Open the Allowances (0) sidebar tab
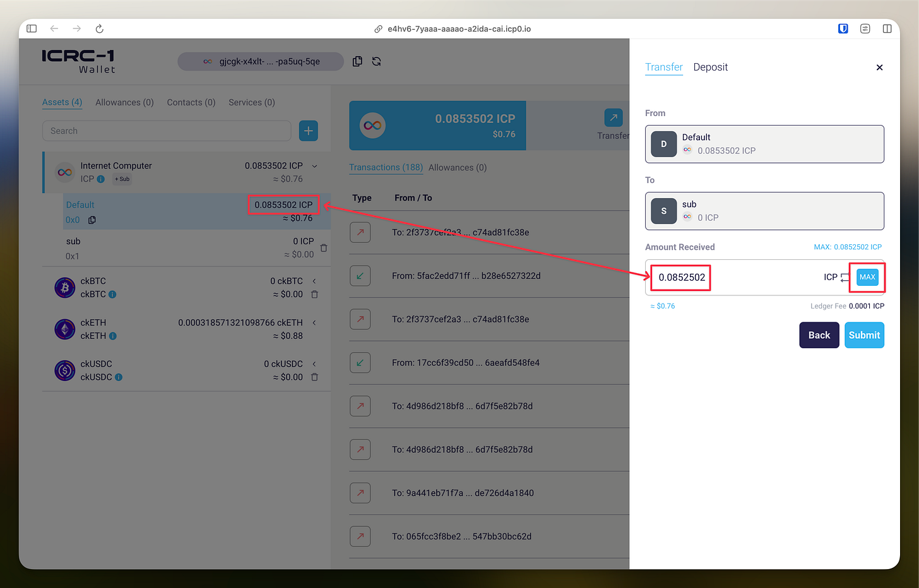 tap(124, 102)
